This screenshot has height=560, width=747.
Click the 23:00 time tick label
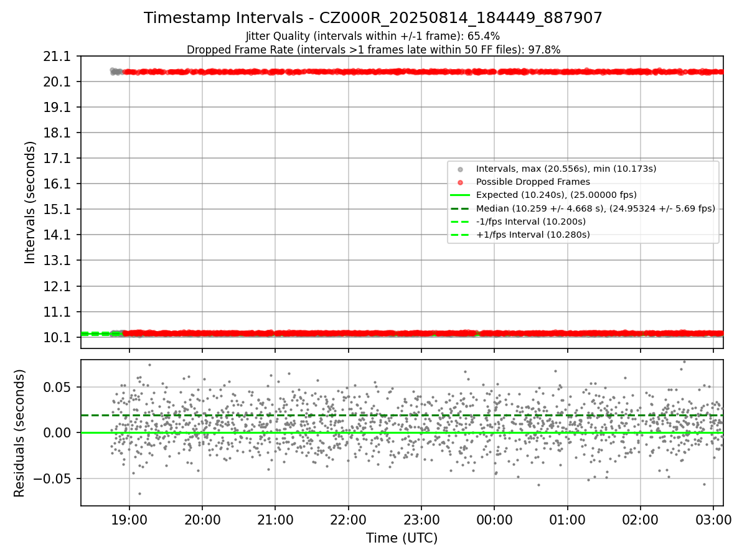point(421,519)
